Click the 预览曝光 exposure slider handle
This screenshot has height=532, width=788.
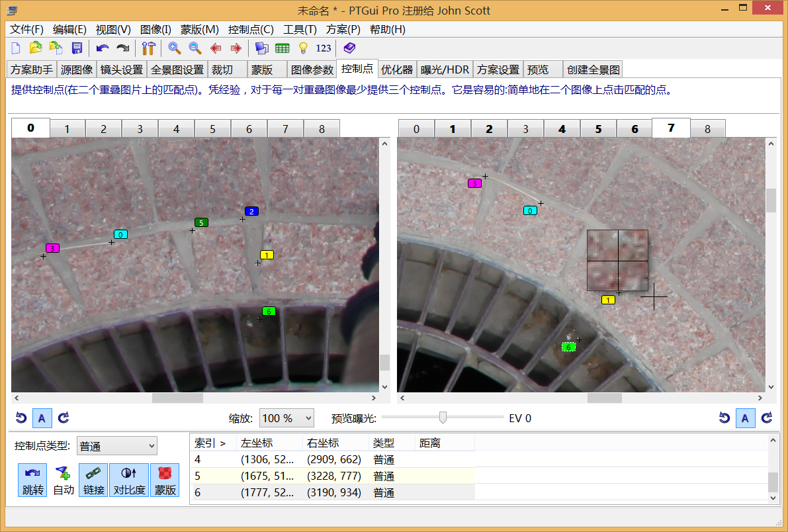coord(443,418)
